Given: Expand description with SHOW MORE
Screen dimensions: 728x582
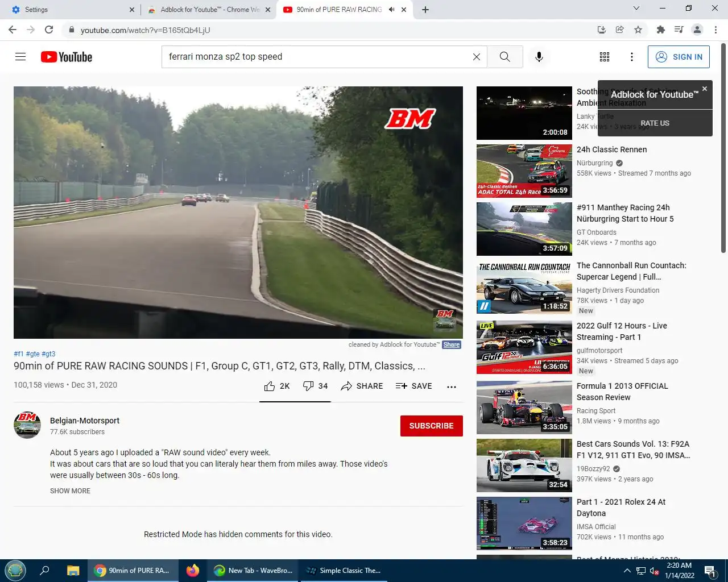Looking at the screenshot, I should [70, 491].
